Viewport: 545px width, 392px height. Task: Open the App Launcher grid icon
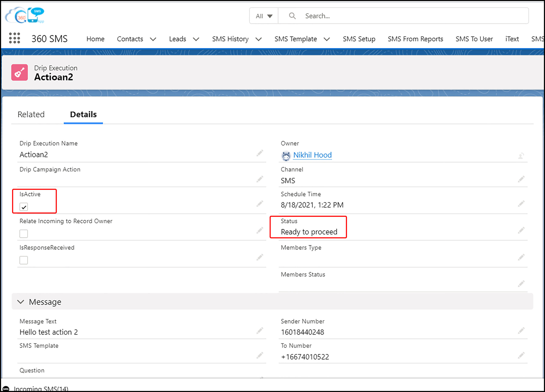[14, 38]
